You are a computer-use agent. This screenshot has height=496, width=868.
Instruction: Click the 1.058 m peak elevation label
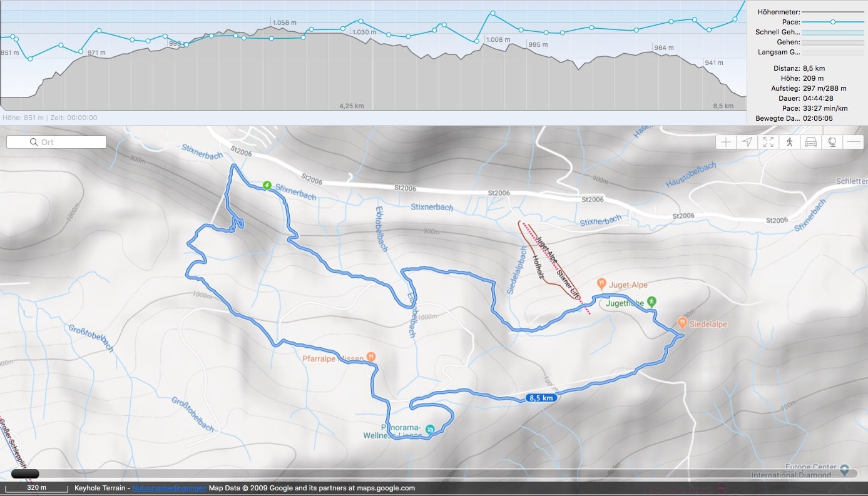coord(284,23)
